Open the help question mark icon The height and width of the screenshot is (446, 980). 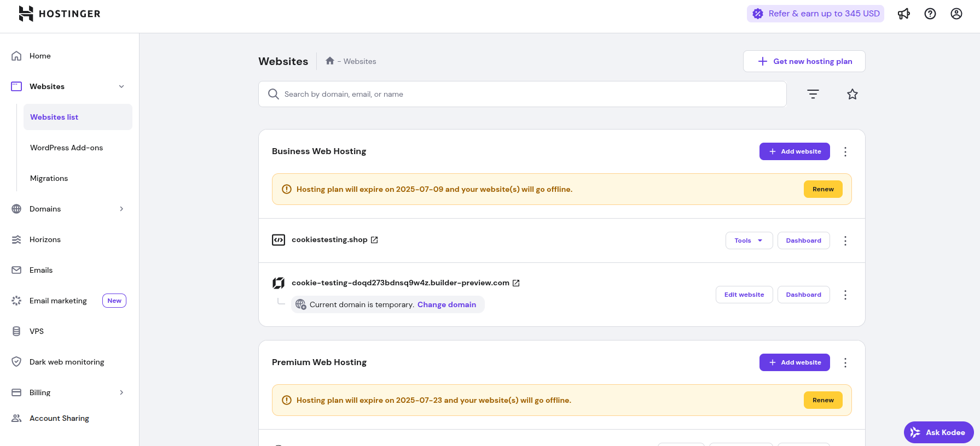(930, 14)
